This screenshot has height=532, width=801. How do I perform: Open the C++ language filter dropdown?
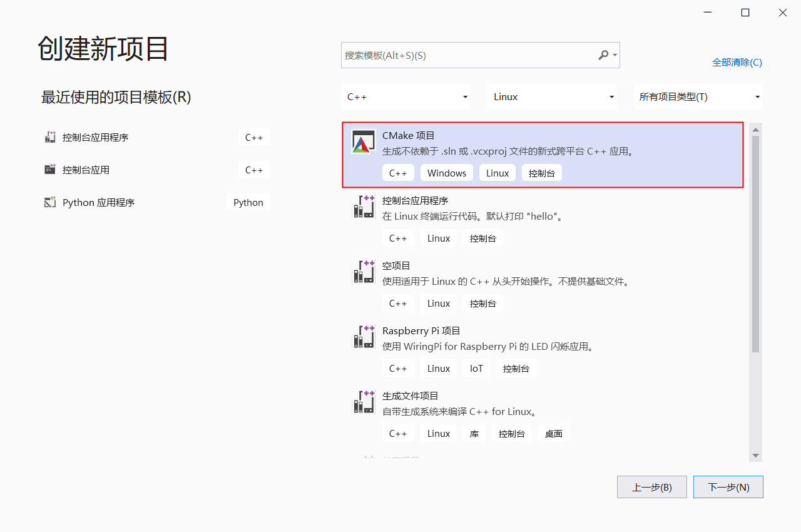[407, 97]
